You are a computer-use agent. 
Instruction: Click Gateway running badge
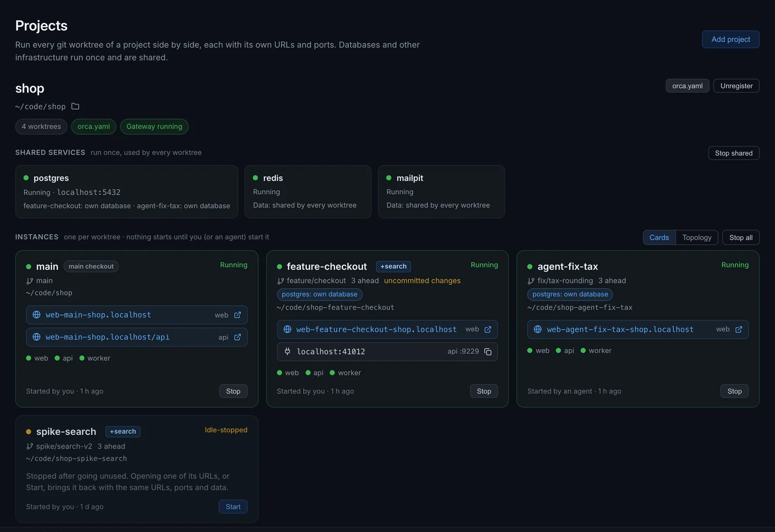point(154,127)
